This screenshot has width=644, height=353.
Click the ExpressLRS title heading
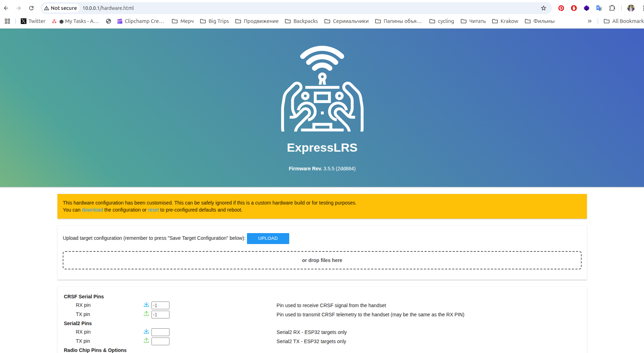(x=322, y=148)
